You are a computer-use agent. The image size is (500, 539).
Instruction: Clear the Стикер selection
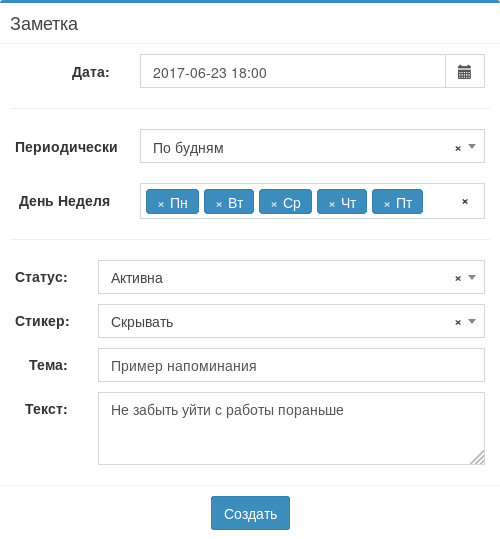pyautogui.click(x=458, y=322)
